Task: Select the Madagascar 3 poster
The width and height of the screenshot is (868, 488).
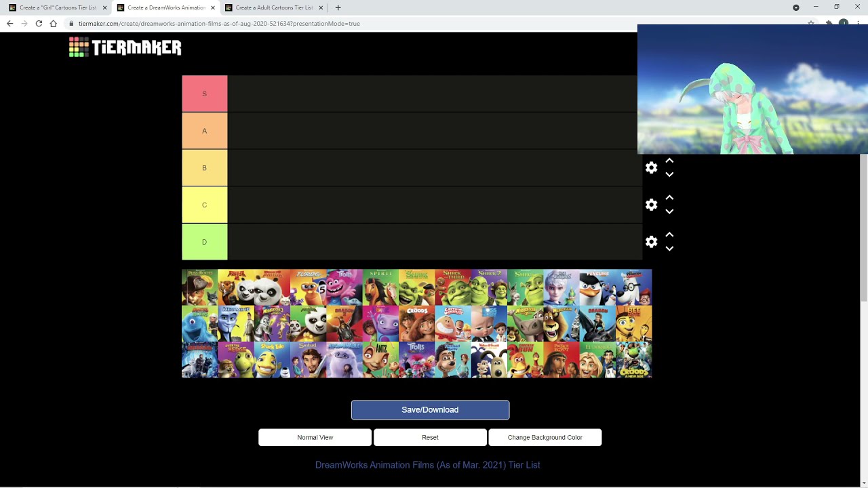Action: point(272,323)
